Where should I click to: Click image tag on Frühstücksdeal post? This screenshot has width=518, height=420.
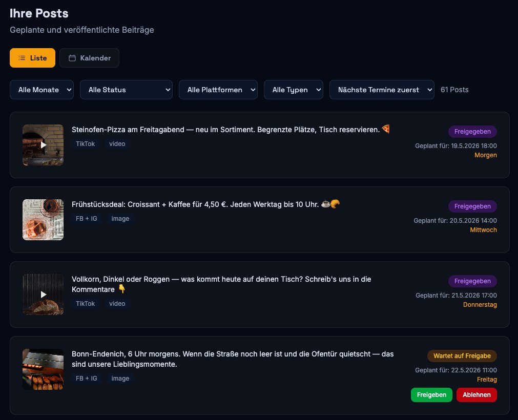pos(120,219)
